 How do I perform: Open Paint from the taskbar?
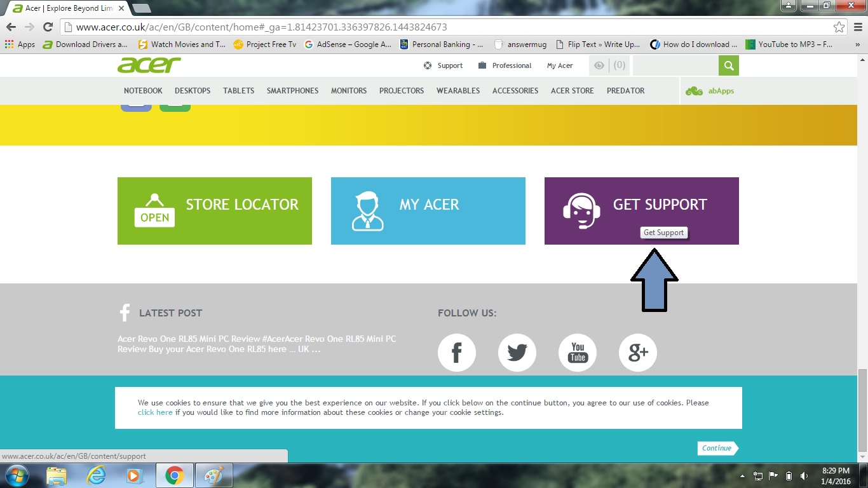pos(214,475)
